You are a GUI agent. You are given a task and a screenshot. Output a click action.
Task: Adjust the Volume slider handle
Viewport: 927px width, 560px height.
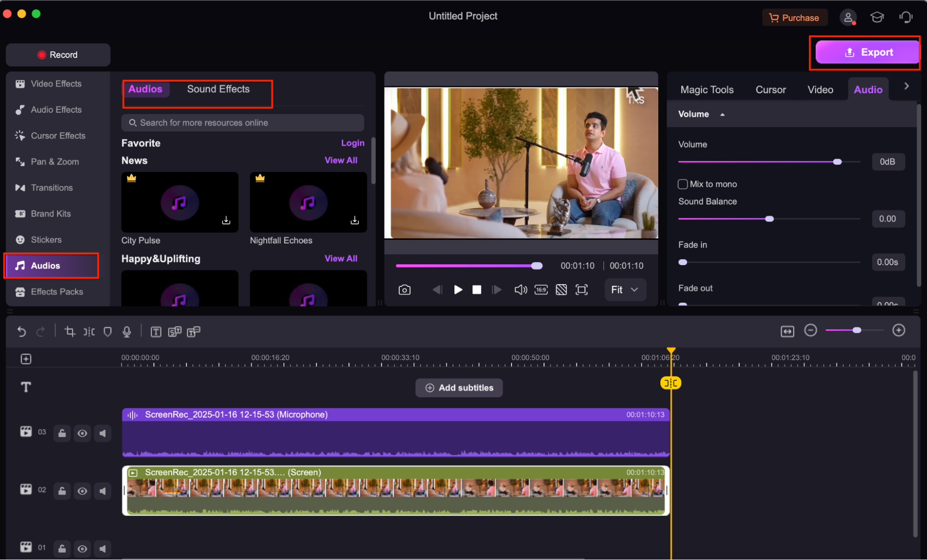[x=837, y=162]
